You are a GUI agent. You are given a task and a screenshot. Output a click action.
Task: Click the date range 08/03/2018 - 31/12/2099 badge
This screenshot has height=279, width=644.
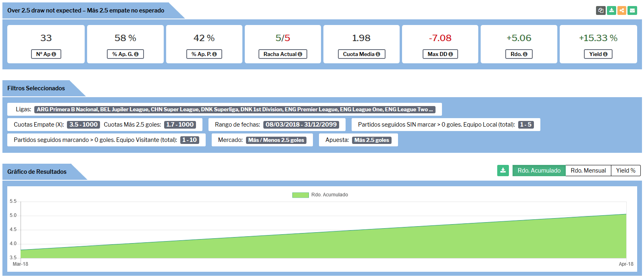point(301,125)
